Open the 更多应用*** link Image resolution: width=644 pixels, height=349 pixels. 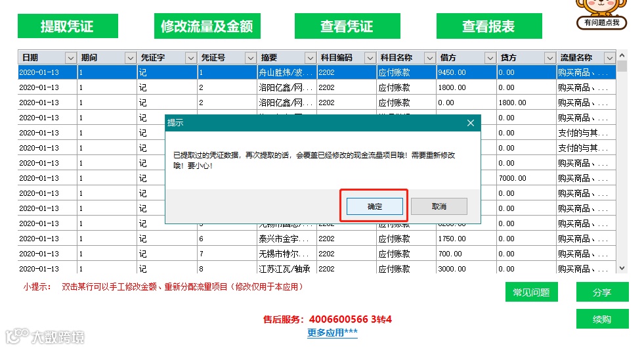[x=332, y=333]
